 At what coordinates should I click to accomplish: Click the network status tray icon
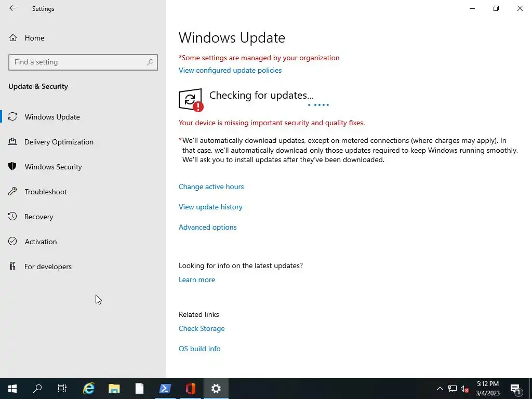tap(453, 389)
